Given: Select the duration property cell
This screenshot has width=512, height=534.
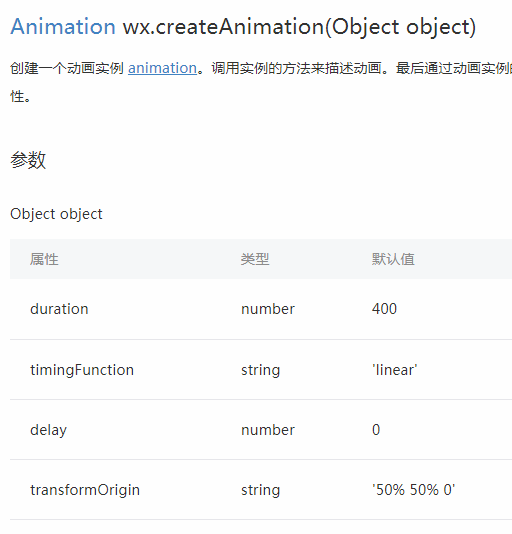Looking at the screenshot, I should [59, 309].
